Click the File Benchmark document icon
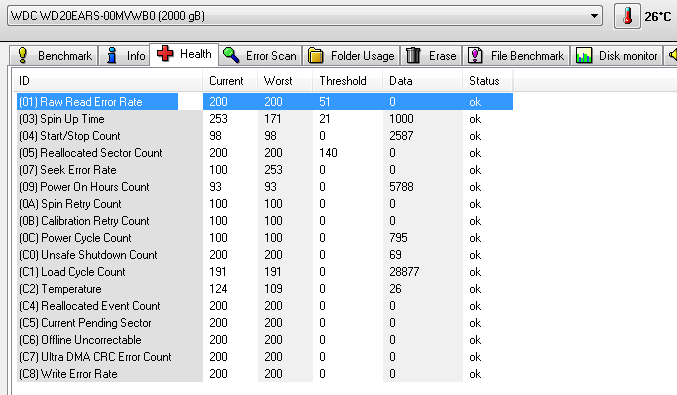The height and width of the screenshot is (395, 677). 475,55
